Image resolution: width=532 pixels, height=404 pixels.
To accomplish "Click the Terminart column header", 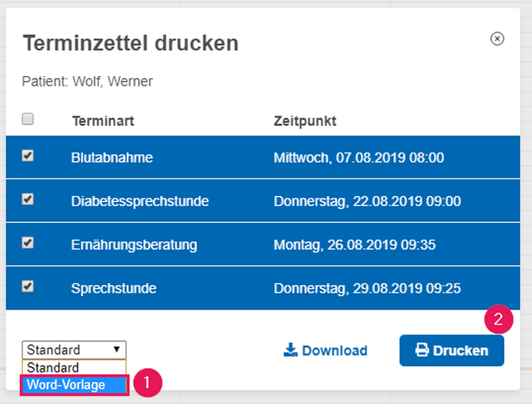I will click(x=103, y=122).
